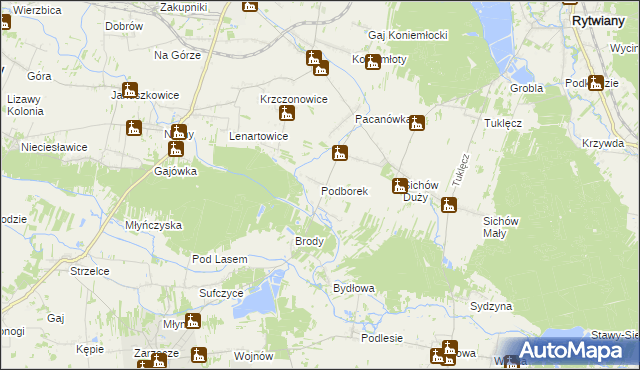This screenshot has height=370, width=640.
Task: Click the Niecieslawice label
Action: [x=54, y=147]
